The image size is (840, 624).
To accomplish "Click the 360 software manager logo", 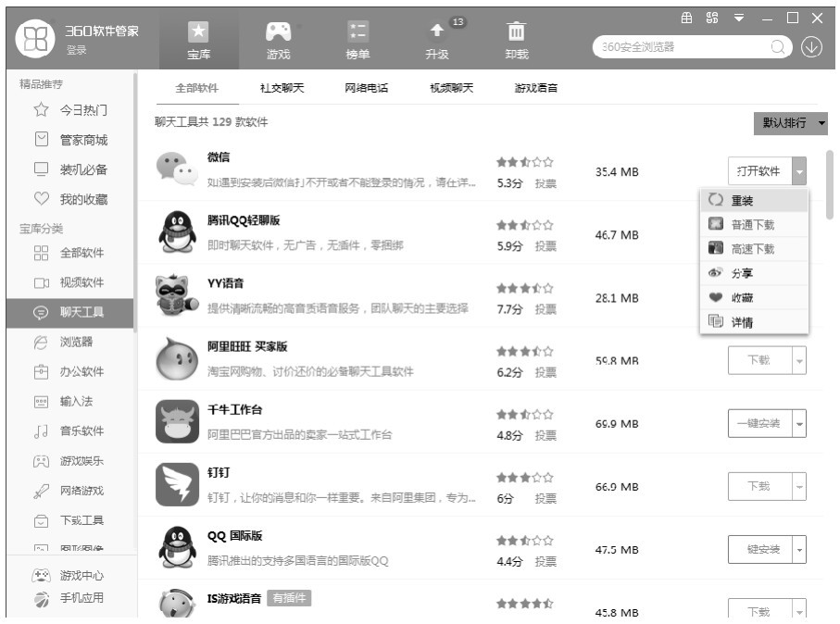I will tap(35, 39).
